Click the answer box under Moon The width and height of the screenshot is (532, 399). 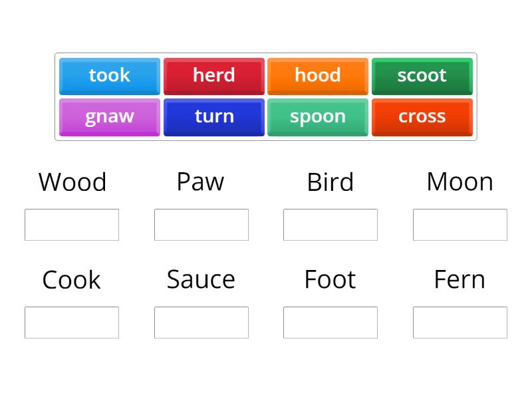pos(460,225)
